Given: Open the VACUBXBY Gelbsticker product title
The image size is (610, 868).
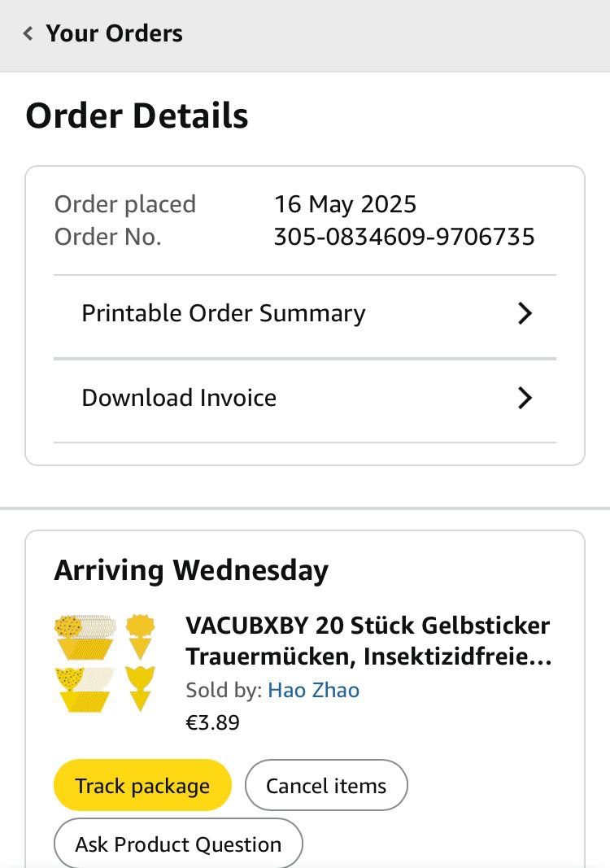Looking at the screenshot, I should click(368, 641).
